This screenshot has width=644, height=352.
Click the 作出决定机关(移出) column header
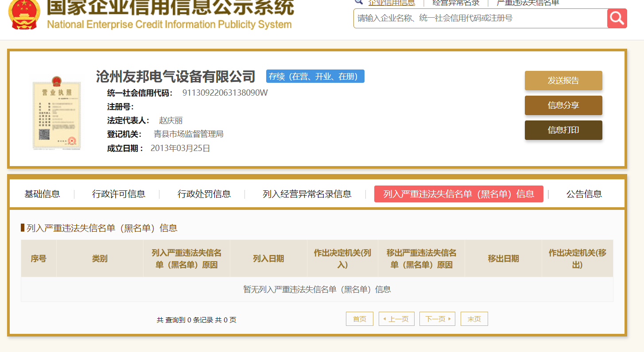tap(578, 259)
